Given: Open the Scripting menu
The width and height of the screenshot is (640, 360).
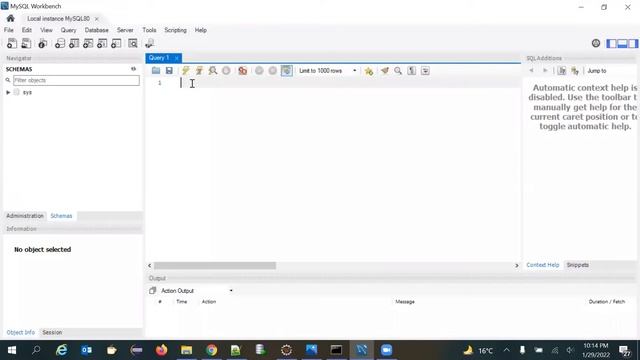Looking at the screenshot, I should tap(175, 30).
